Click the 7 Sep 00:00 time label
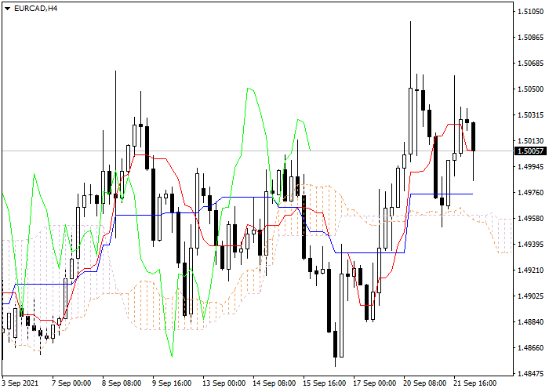This screenshot has width=549, height=392. click(71, 383)
